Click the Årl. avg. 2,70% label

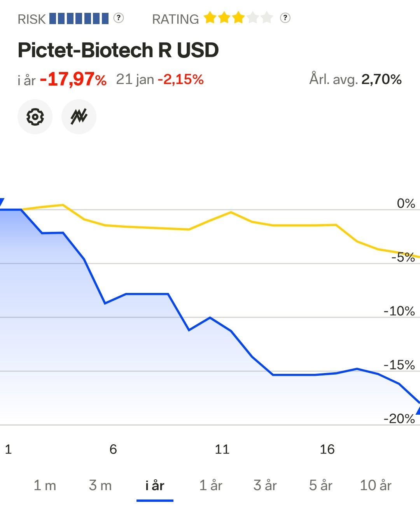(355, 79)
